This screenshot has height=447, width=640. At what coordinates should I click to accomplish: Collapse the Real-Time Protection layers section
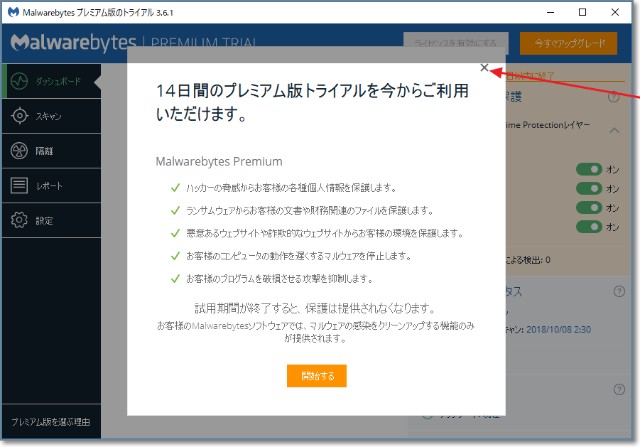click(614, 128)
